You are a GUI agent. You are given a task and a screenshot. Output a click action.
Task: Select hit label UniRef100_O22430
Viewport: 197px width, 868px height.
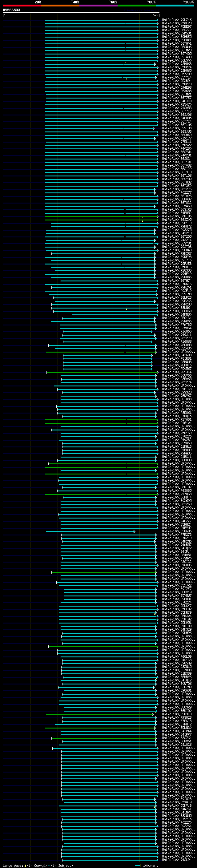[177, 349]
